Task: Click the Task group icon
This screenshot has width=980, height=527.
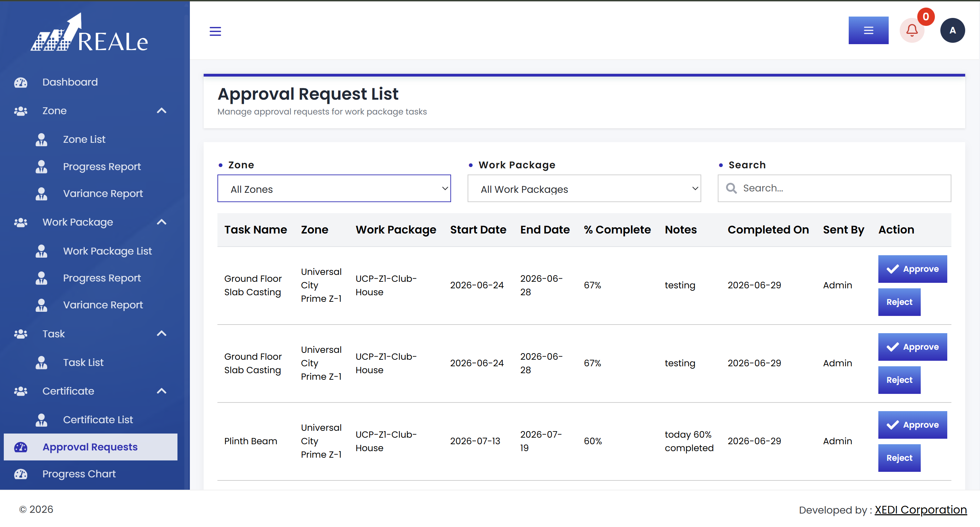Action: click(21, 334)
